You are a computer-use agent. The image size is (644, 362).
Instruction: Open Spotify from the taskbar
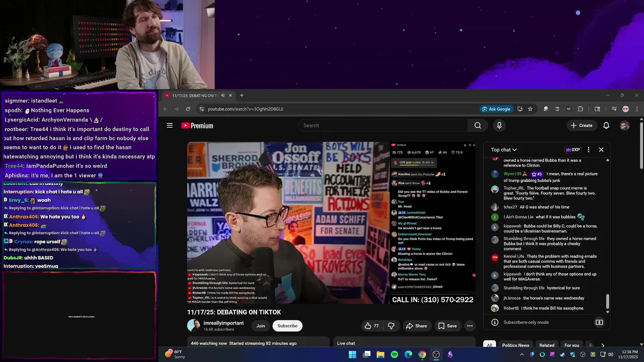394,354
